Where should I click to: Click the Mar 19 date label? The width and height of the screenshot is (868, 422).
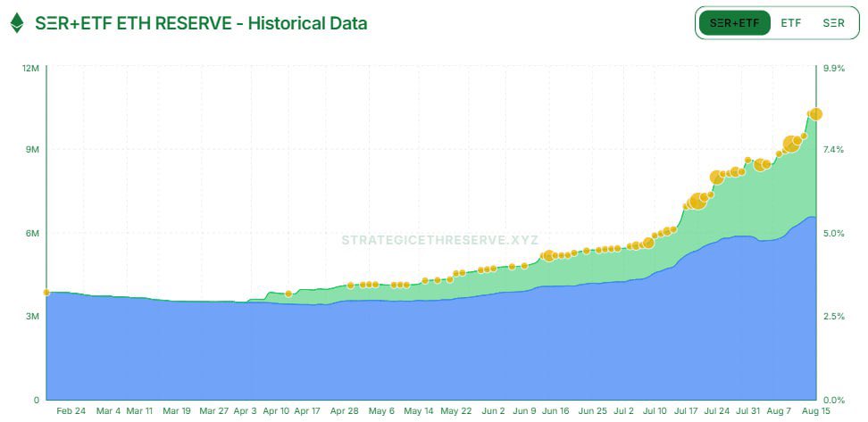click(177, 411)
